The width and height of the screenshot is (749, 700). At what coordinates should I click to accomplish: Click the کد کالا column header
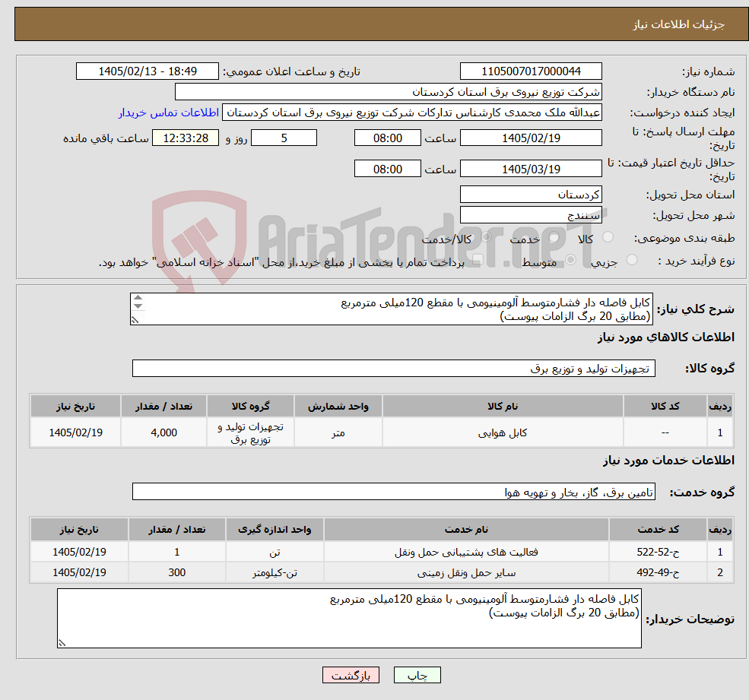(665, 407)
